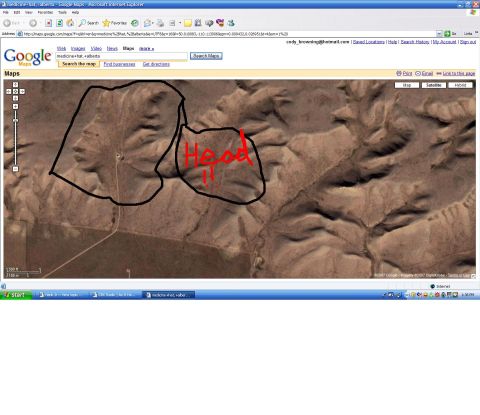Go back with the Back button
The height and width of the screenshot is (415, 480).
tap(12, 23)
